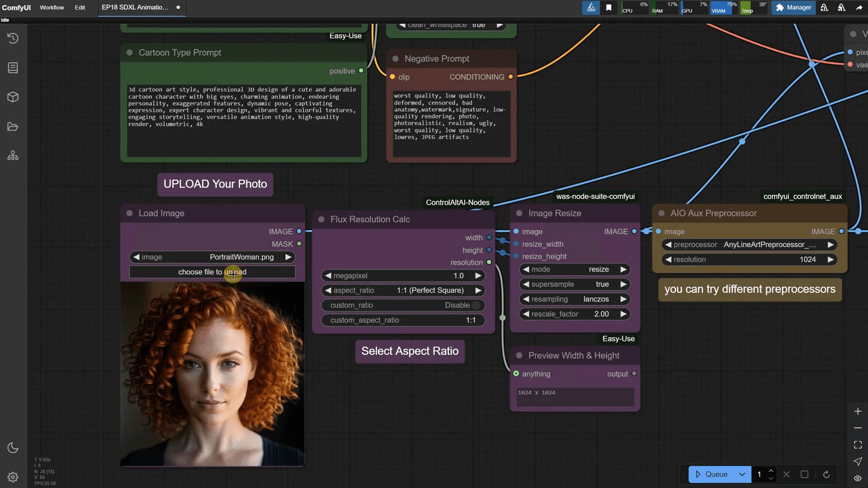Click choose file to upload button
Image resolution: width=868 pixels, height=488 pixels.
[x=212, y=272]
